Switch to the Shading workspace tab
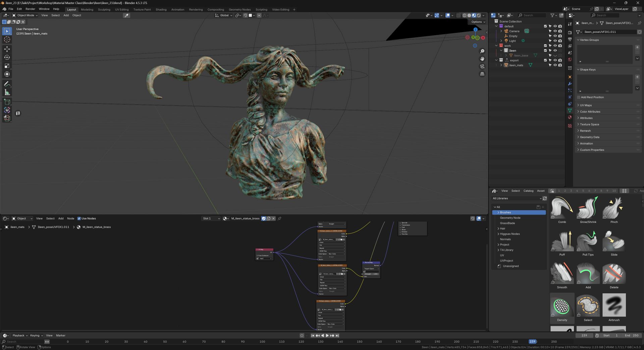 161,9
